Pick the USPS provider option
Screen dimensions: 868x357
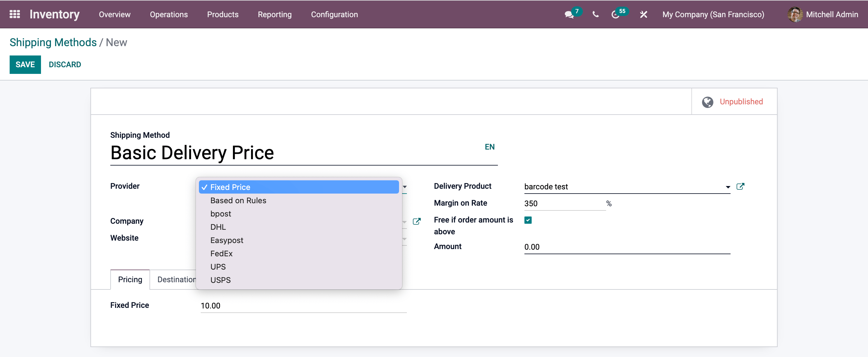(x=220, y=280)
